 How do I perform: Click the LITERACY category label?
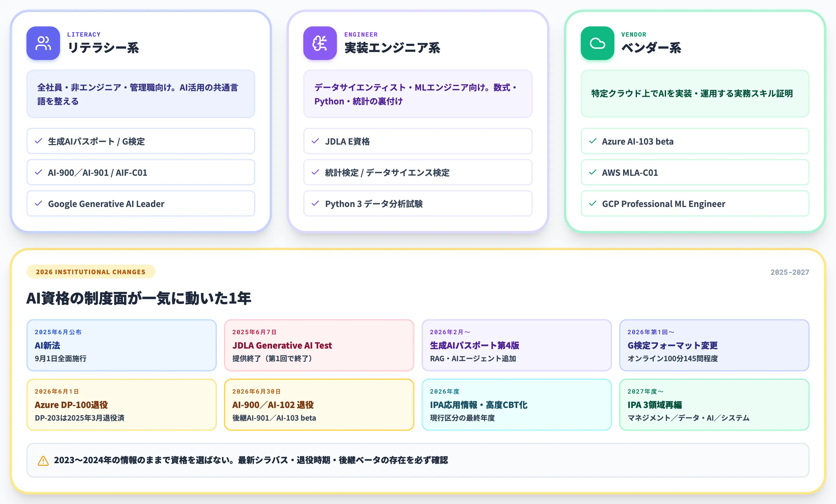pos(84,34)
